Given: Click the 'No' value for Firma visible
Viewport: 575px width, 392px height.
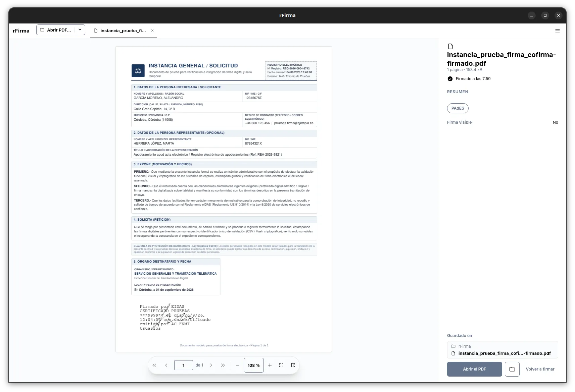Looking at the screenshot, I should (x=555, y=122).
